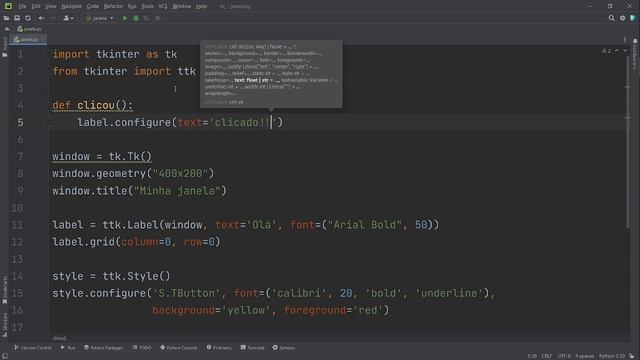Screen dimensions: 640x360
Task: Click the 'Minha janela' title string
Action: (x=177, y=191)
